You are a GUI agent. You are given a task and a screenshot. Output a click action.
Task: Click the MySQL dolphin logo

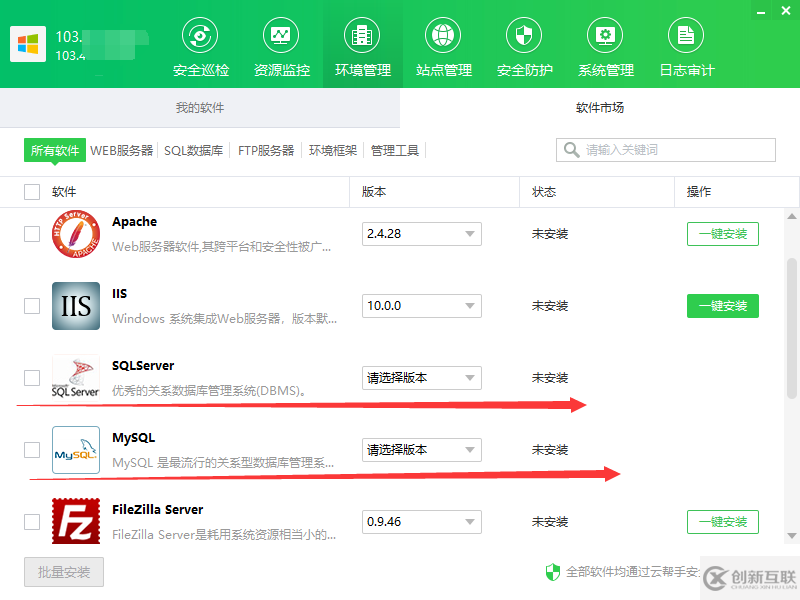tap(76, 450)
